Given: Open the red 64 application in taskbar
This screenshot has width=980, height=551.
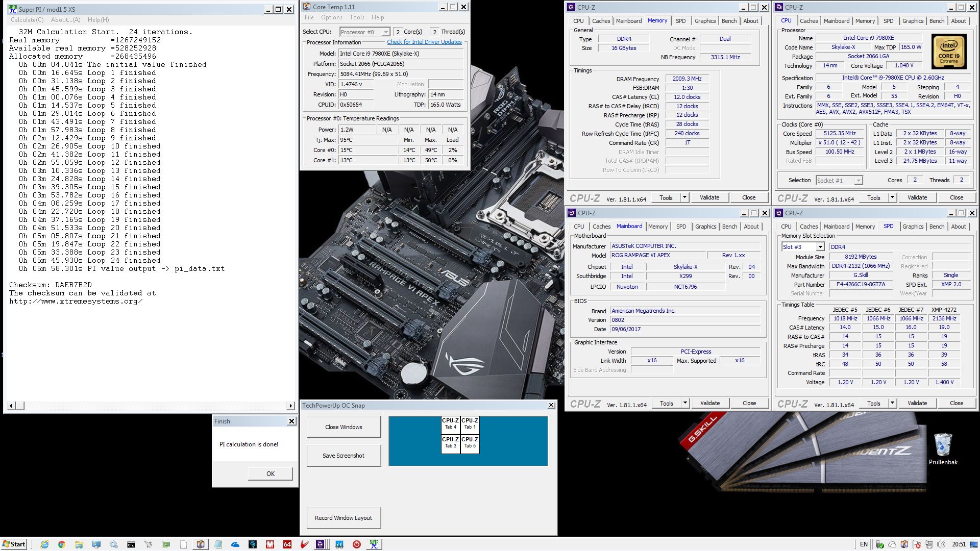Looking at the screenshot, I should click(x=287, y=544).
